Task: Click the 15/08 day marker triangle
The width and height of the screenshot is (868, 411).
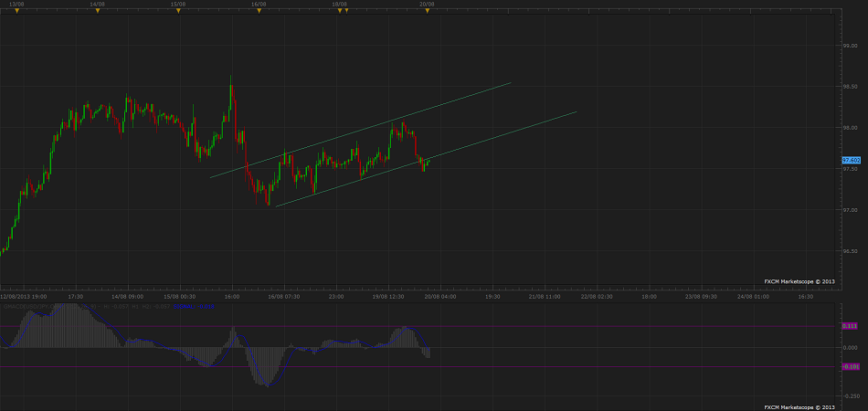Action: pyautogui.click(x=179, y=10)
